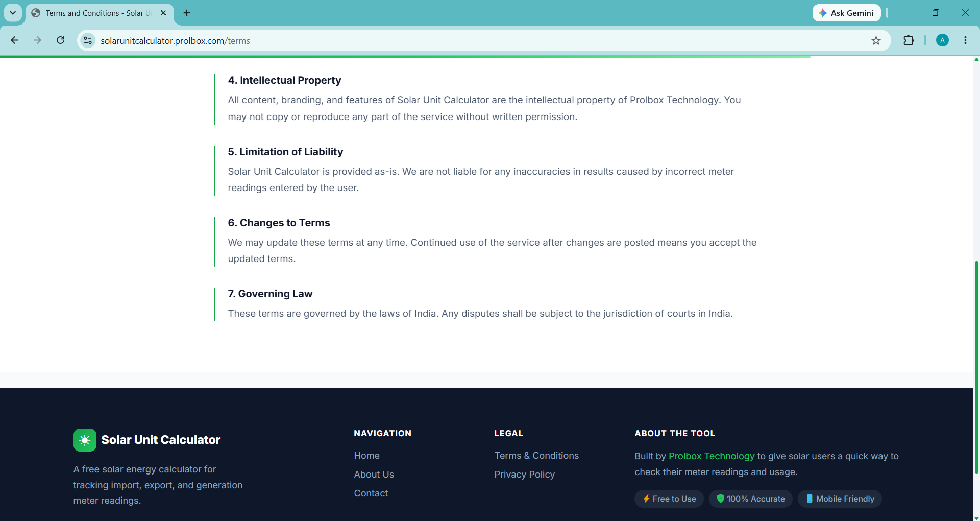
Task: Click the Ask Gemini button
Action: pyautogui.click(x=847, y=13)
